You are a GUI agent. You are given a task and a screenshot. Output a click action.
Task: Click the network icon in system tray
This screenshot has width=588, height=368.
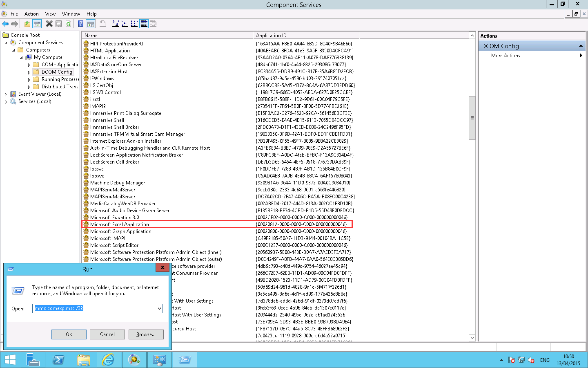click(521, 360)
